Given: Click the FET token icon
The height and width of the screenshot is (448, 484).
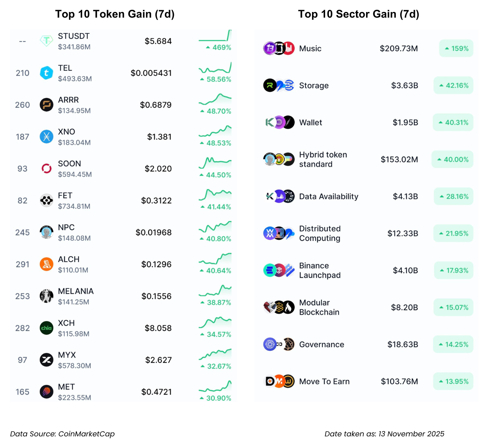Looking at the screenshot, I should pyautogui.click(x=47, y=200).
